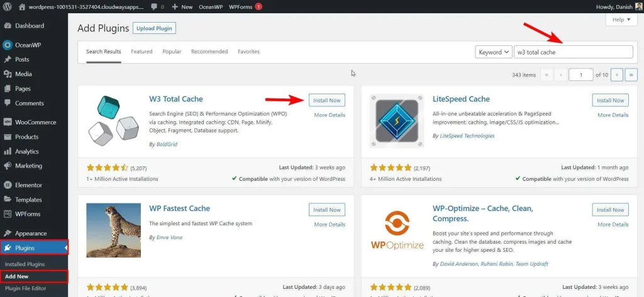Open WP-Optimize title link
This screenshot has height=297, width=644.
pos(482,213)
